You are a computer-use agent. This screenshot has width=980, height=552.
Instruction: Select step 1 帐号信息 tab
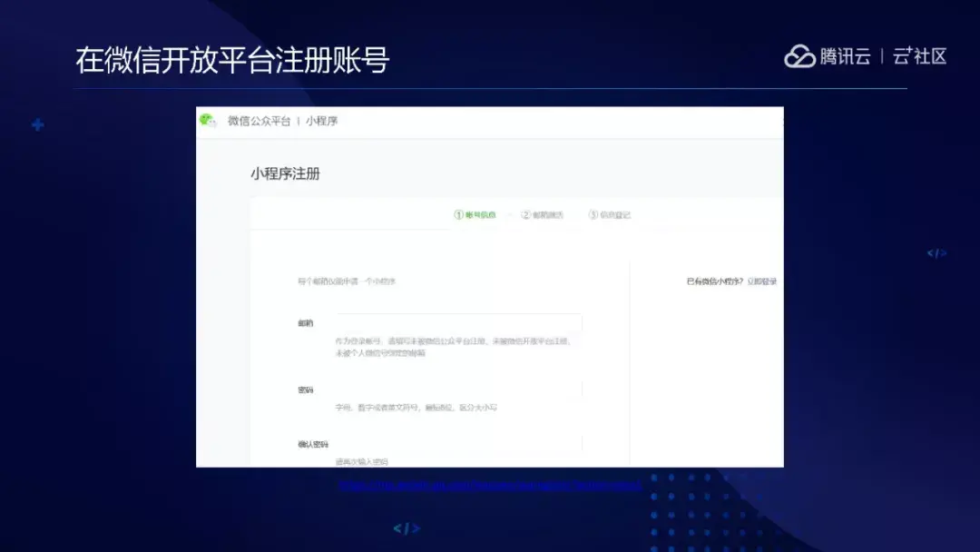475,215
